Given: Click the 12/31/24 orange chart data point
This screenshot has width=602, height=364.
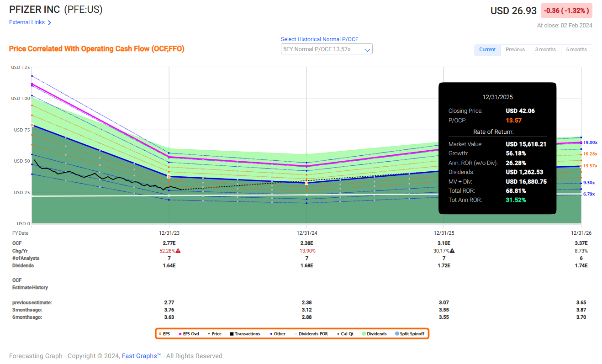Looking at the screenshot, I should [306, 183].
